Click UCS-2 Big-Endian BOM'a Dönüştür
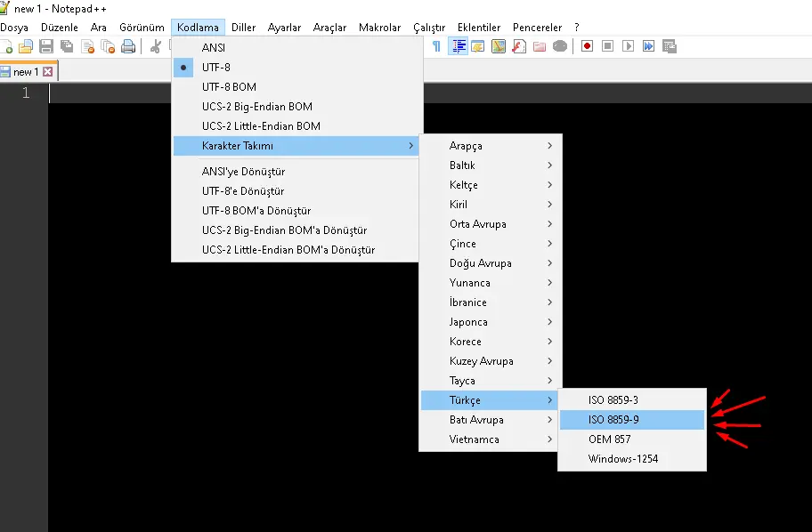 click(296, 230)
